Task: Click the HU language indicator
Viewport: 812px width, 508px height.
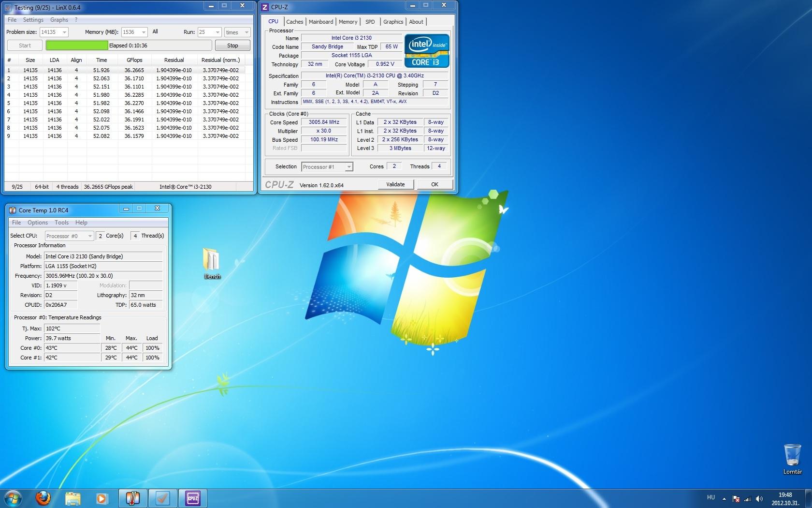Action: 711,497
